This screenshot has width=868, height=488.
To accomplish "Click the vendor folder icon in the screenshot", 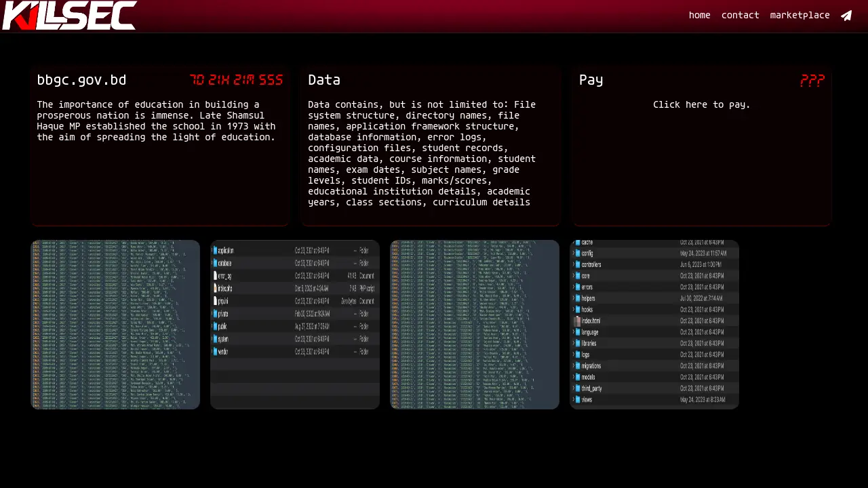I will pyautogui.click(x=216, y=352).
